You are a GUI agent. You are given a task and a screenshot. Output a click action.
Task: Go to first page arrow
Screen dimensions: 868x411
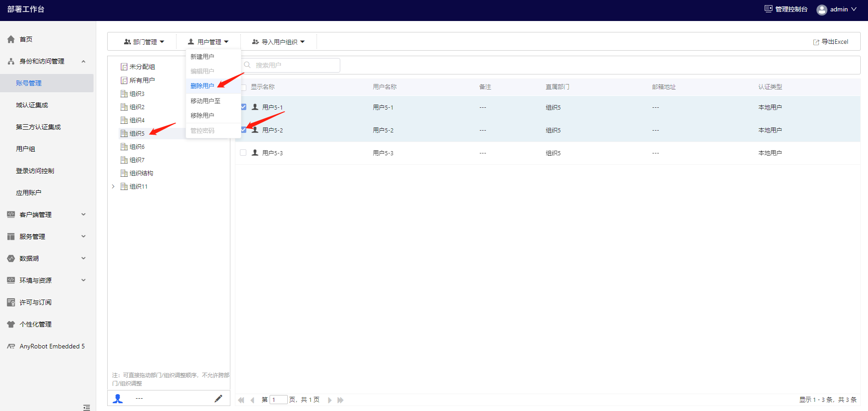[x=241, y=400]
